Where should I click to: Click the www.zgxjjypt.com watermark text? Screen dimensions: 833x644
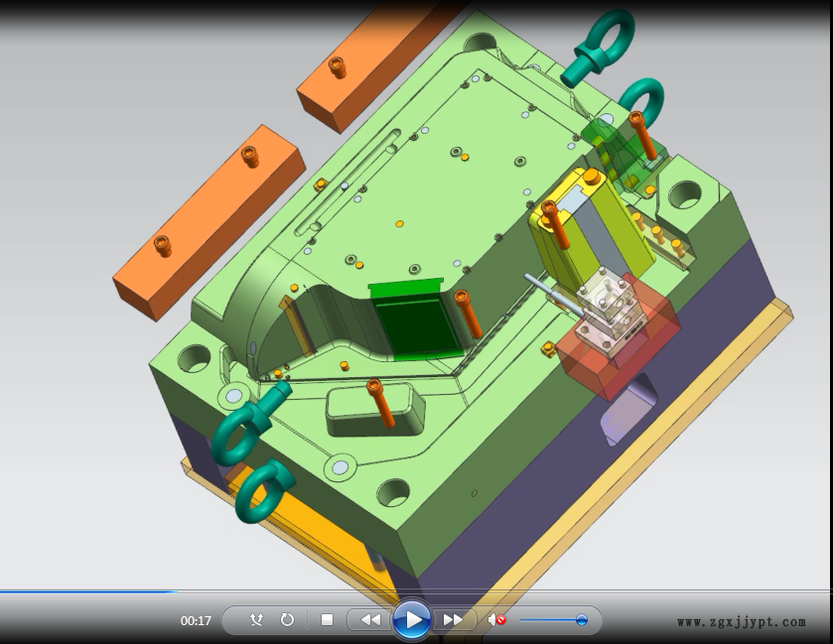pyautogui.click(x=742, y=622)
